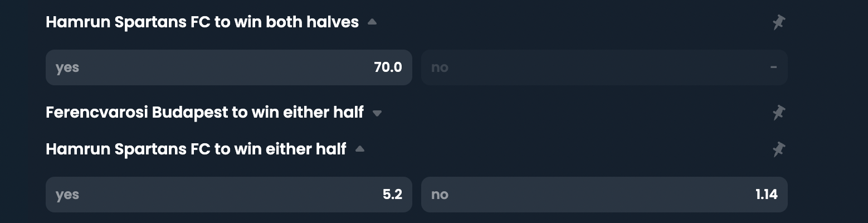The image size is (868, 223).
Task: Select disabled no option for both halves
Action: [x=604, y=67]
